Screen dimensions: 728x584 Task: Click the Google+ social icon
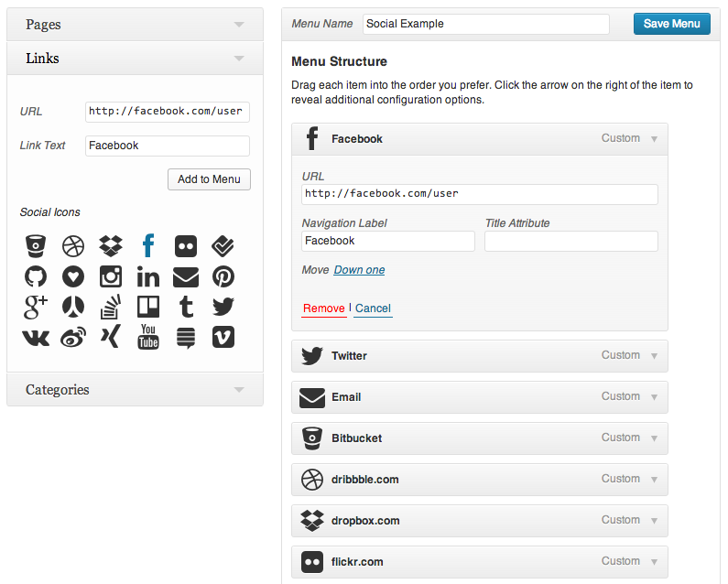point(36,307)
